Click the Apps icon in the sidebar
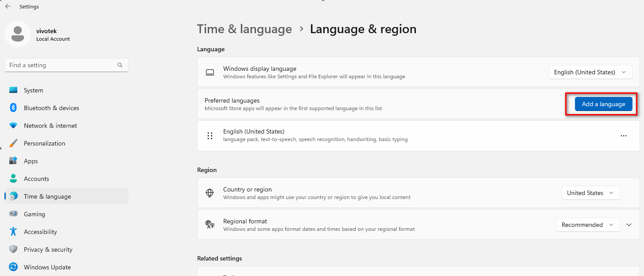 coord(13,161)
